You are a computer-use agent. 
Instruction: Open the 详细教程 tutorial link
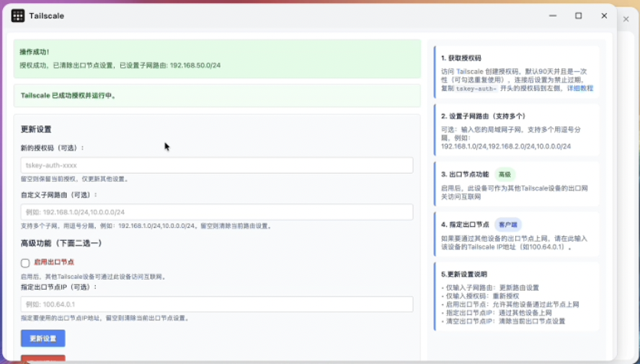[580, 89]
